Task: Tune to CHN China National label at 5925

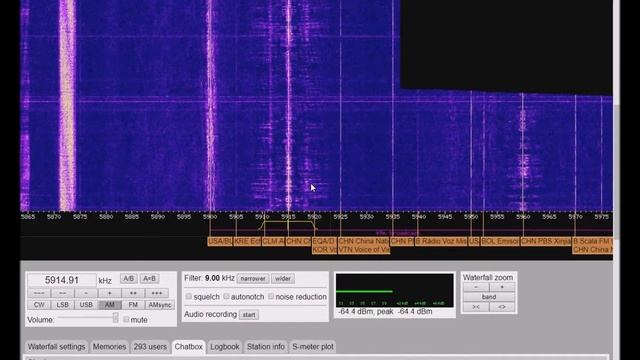Action: (x=364, y=242)
